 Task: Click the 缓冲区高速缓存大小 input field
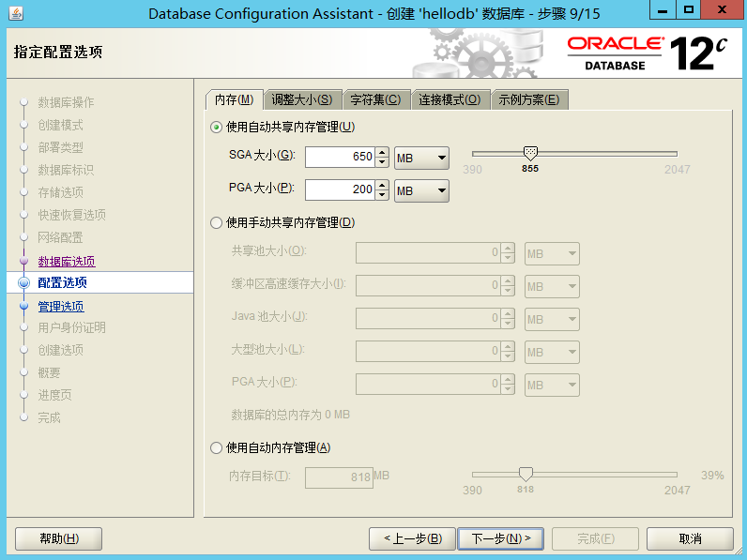(x=428, y=286)
